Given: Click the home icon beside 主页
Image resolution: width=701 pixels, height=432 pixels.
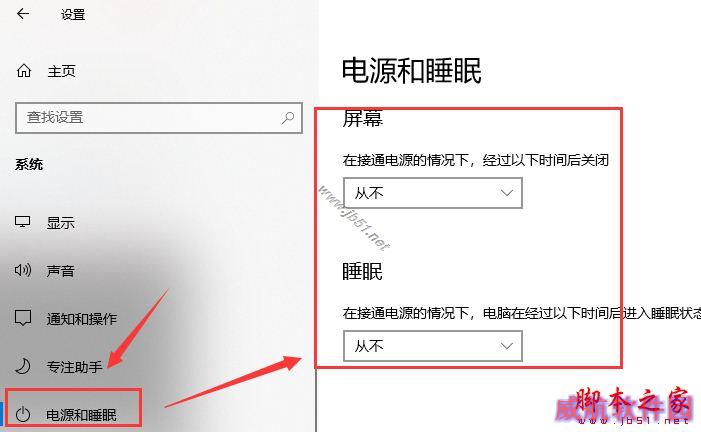Looking at the screenshot, I should (24, 71).
